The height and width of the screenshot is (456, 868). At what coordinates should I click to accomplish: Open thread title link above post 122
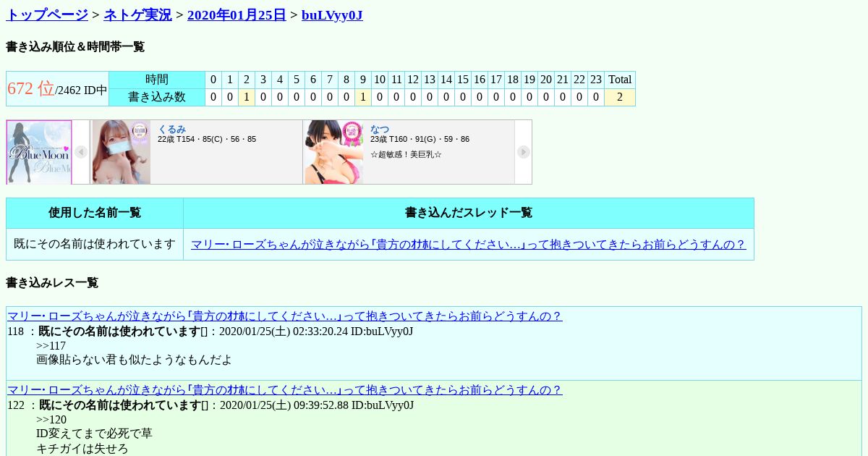tap(284, 389)
